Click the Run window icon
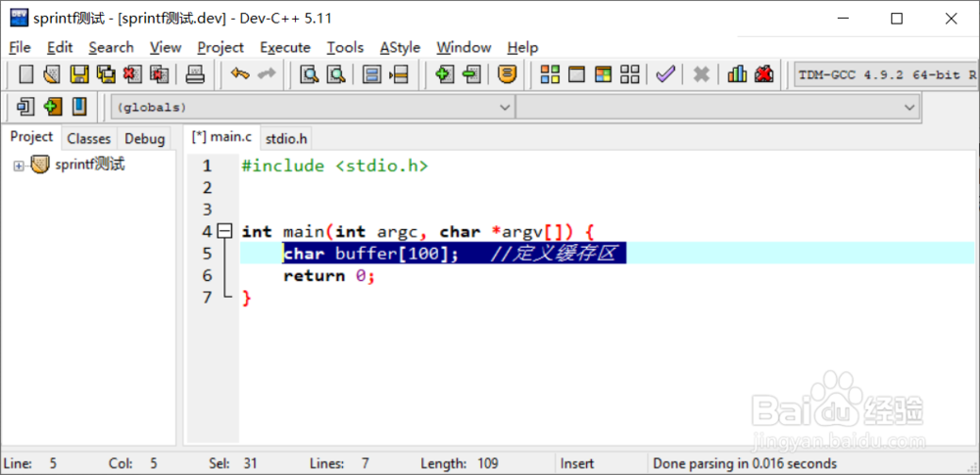This screenshot has height=475, width=980. pos(576,75)
